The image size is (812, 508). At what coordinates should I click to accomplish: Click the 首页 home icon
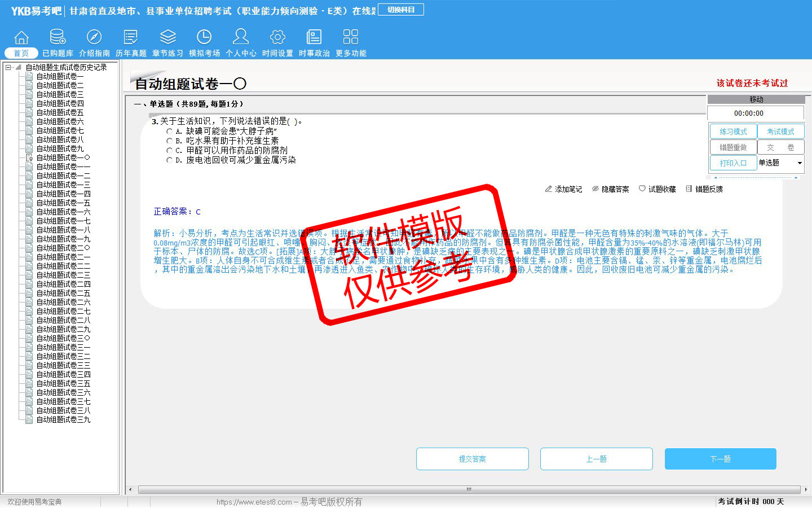21,38
